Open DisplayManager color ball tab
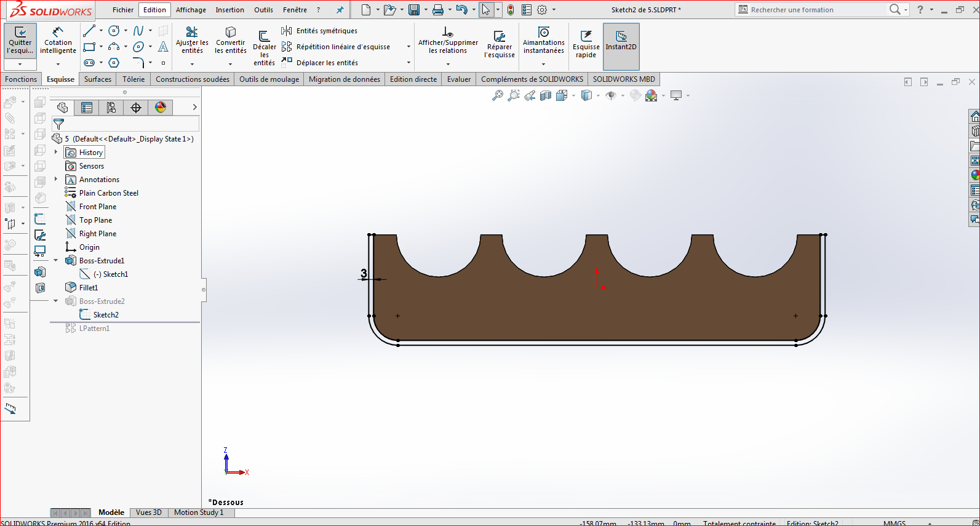980x526 pixels. 161,108
